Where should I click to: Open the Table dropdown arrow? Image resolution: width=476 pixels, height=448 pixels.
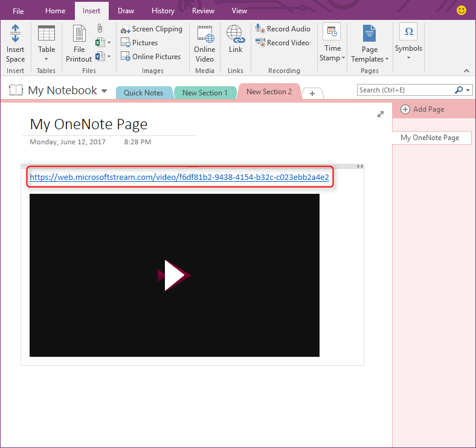[46, 59]
